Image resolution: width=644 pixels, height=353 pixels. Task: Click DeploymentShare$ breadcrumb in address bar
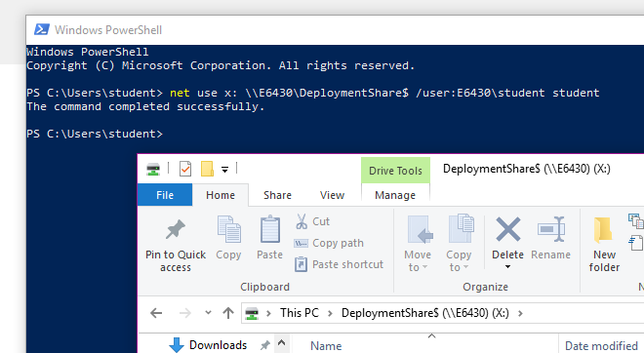pos(425,313)
